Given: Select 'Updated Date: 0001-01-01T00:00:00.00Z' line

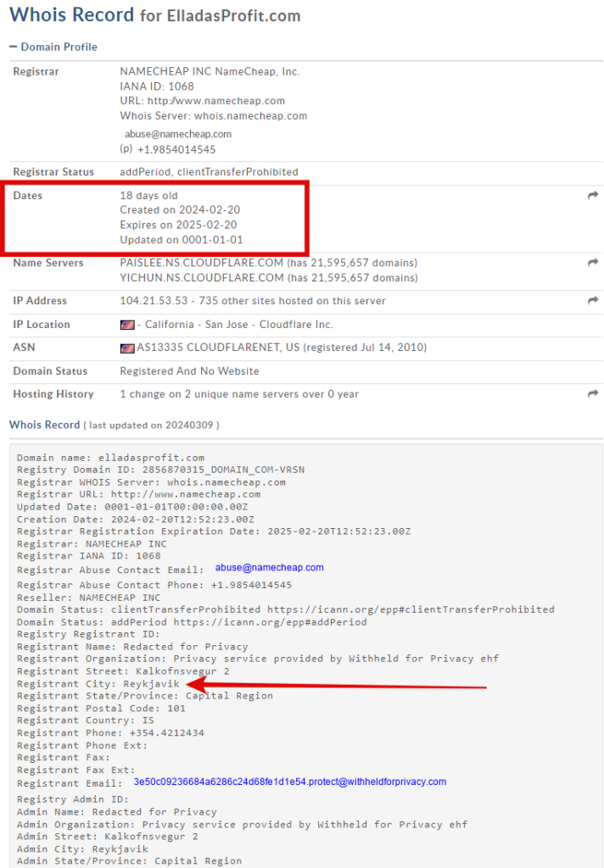Looking at the screenshot, I should point(131,507).
